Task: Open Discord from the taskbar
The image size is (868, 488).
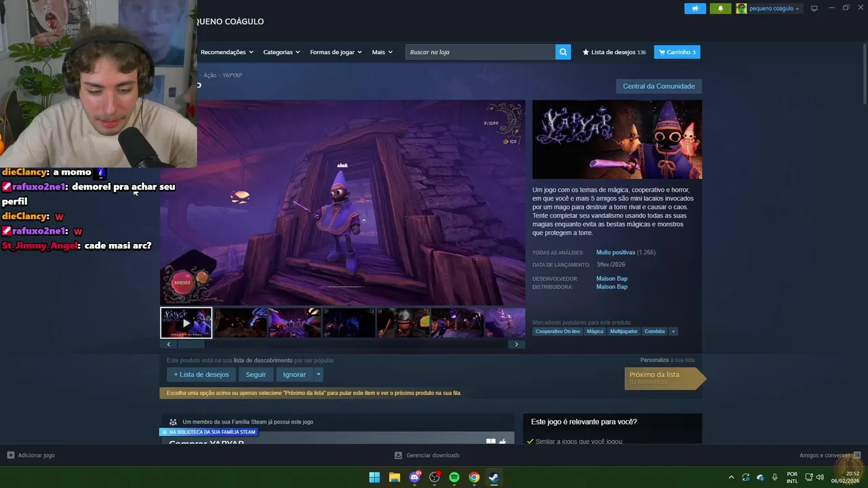Action: (x=414, y=477)
